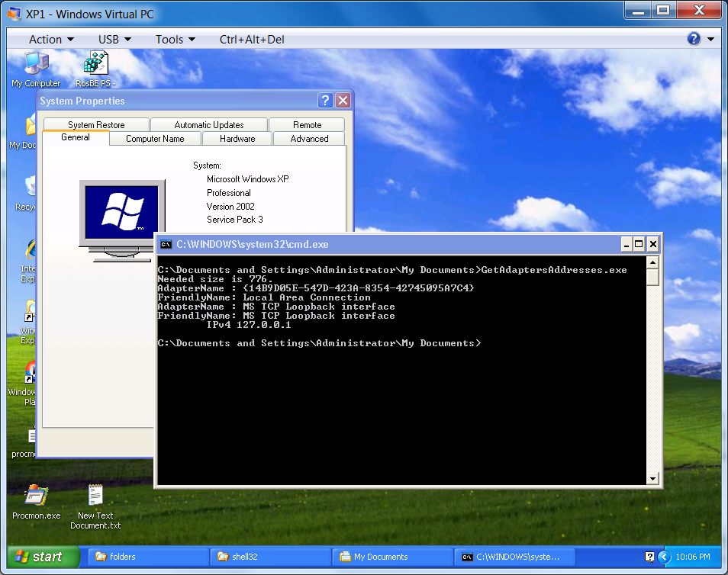Image resolution: width=728 pixels, height=575 pixels.
Task: Switch to Remote tab
Action: (x=307, y=125)
